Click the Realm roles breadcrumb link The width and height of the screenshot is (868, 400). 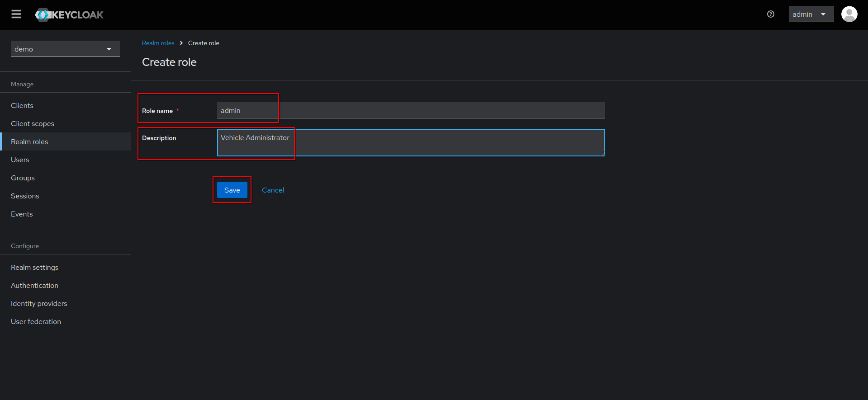click(158, 43)
